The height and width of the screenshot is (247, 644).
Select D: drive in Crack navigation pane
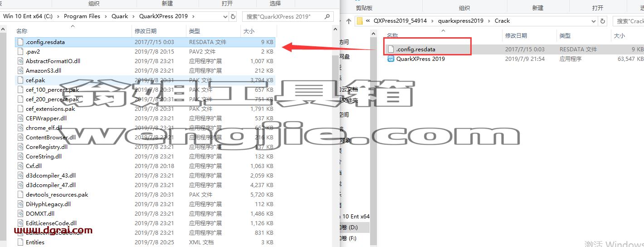[x=354, y=227]
